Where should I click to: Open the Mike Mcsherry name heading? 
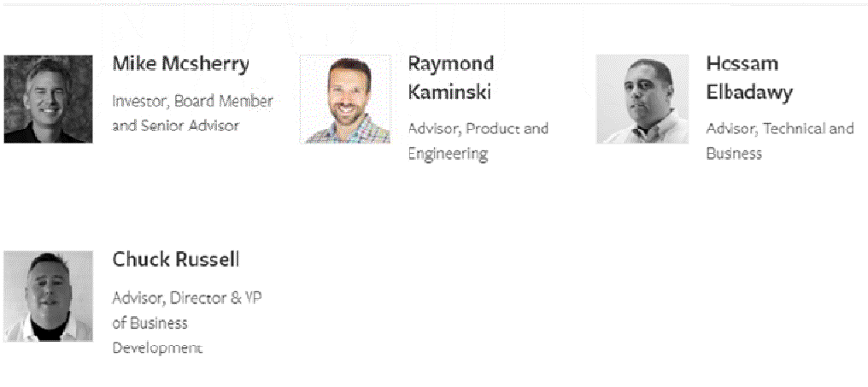pos(181,64)
